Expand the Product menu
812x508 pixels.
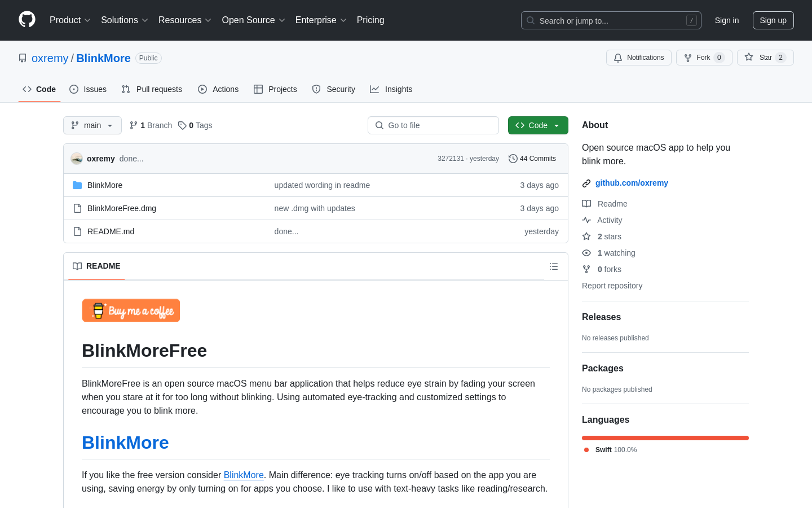coord(70,20)
